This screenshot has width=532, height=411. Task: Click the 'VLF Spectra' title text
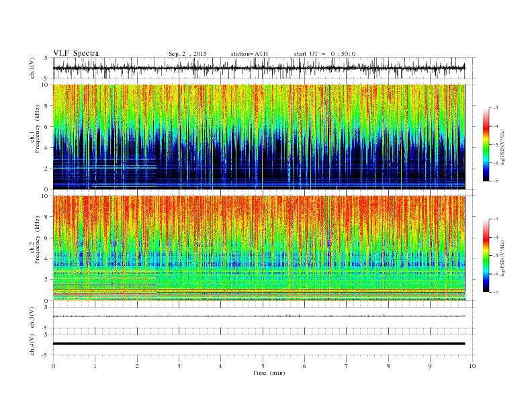point(76,53)
